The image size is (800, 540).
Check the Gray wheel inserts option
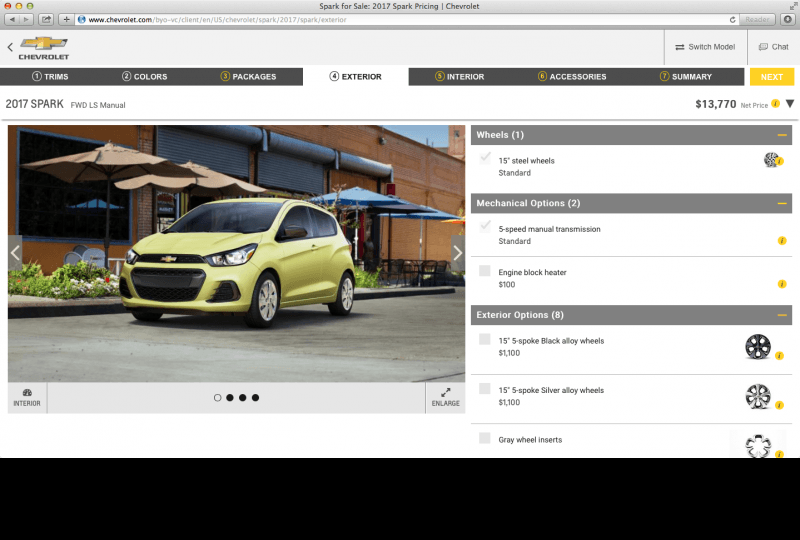pyautogui.click(x=485, y=438)
